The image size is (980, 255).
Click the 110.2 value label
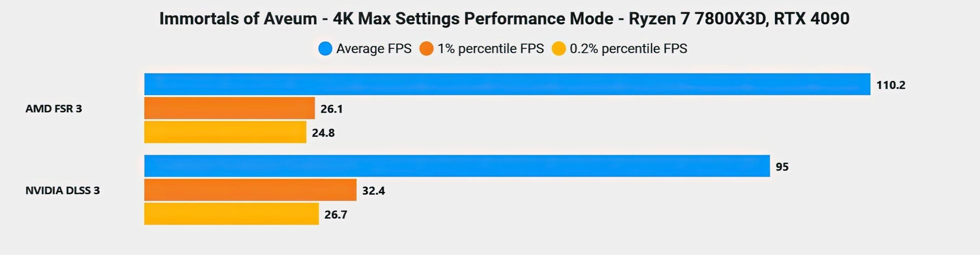point(891,85)
